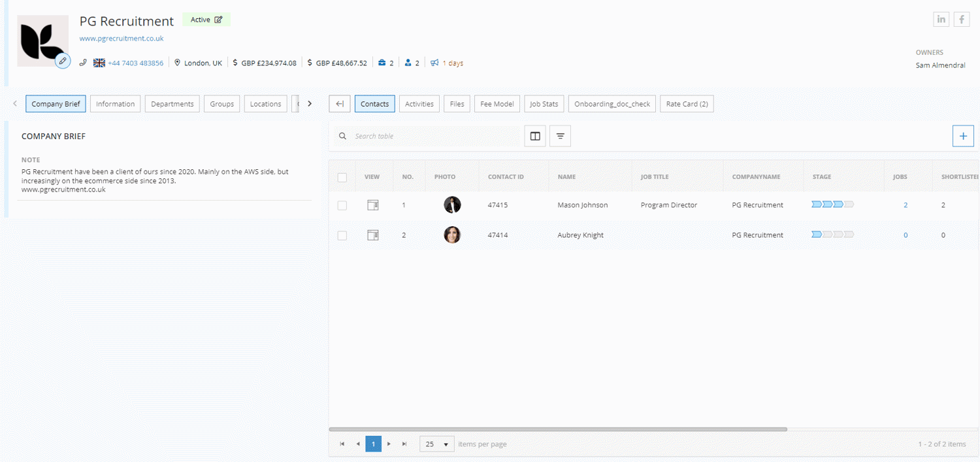Click contact ID 47414 in the table
This screenshot has height=462, width=980.
498,235
